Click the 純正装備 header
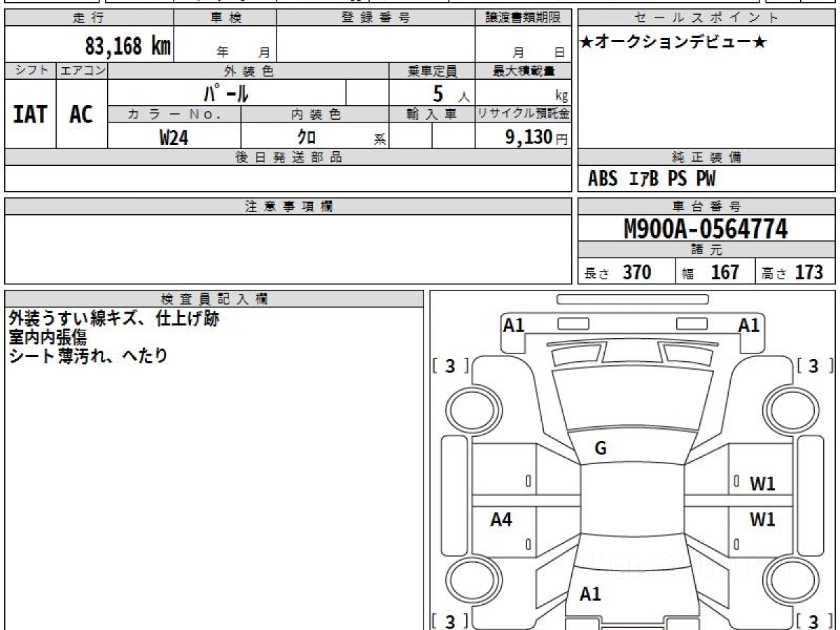The width and height of the screenshot is (840, 630). [x=706, y=157]
